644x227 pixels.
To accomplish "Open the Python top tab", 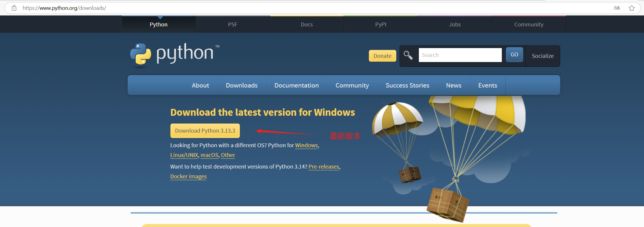I will point(158,24).
